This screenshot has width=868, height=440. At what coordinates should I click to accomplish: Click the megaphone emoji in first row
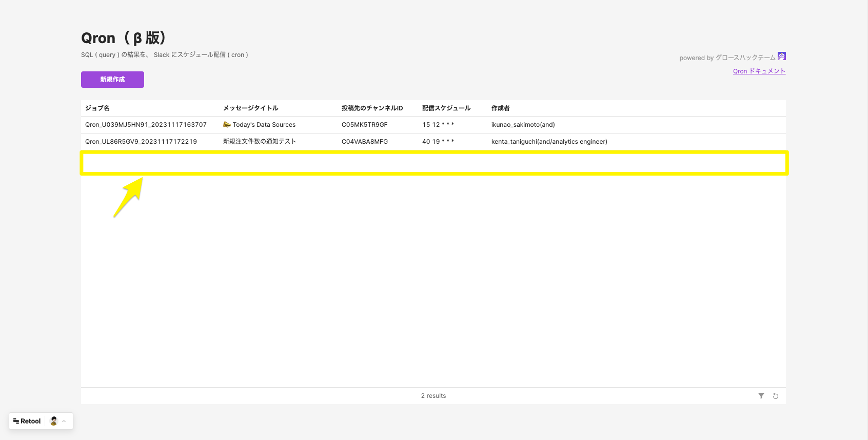[x=227, y=125]
